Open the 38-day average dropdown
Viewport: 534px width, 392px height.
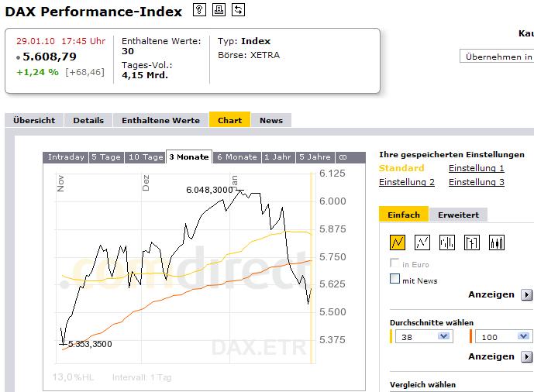tap(424, 336)
